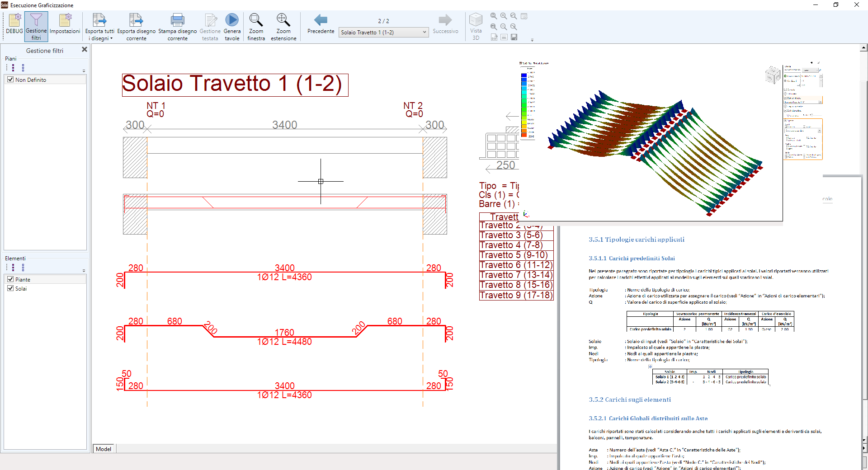Deselect all in Elementi filter list

(x=23, y=267)
